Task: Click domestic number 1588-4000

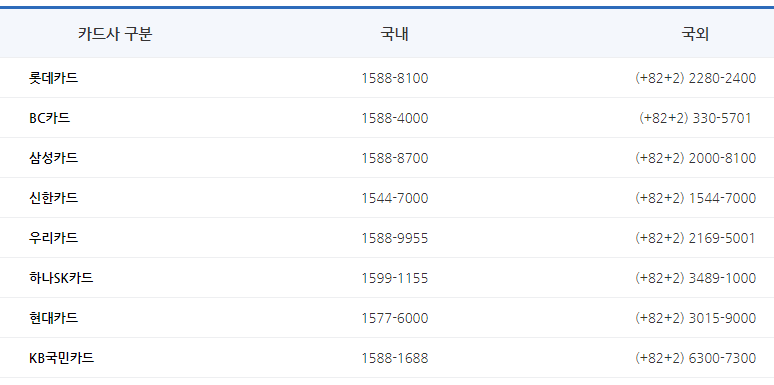Action: click(395, 118)
